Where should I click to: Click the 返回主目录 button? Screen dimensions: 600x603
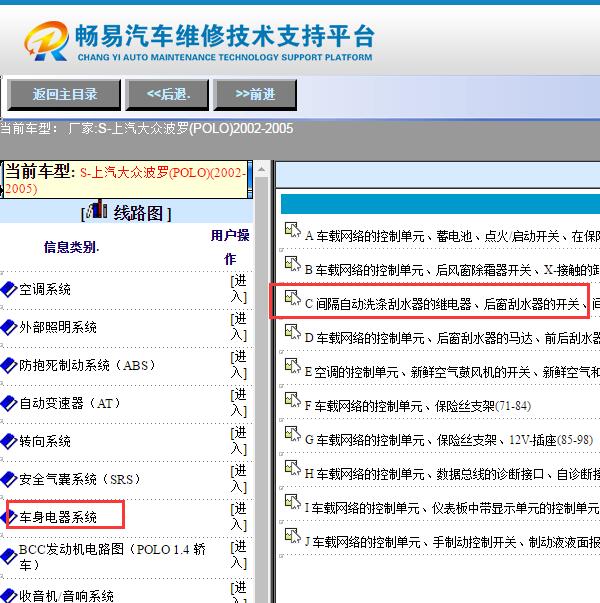(x=64, y=95)
